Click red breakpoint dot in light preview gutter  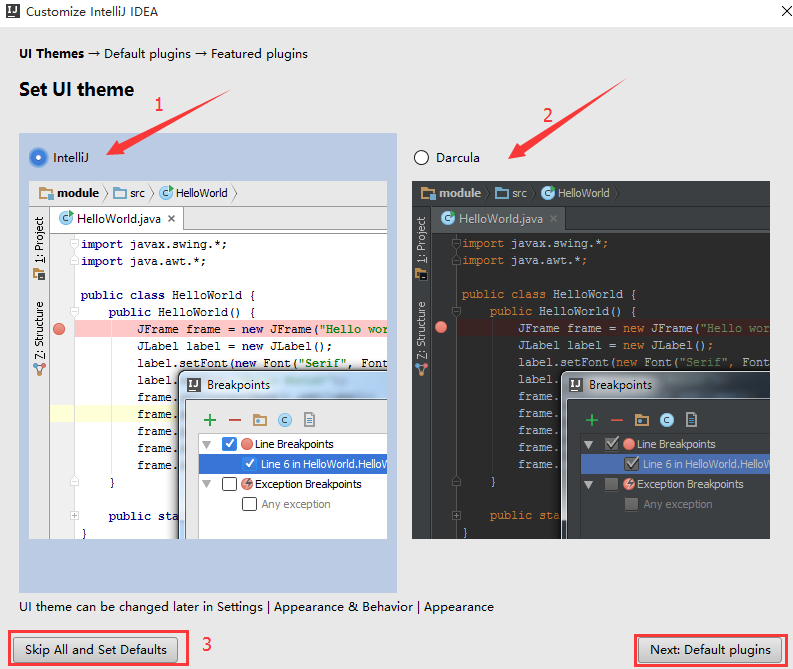click(x=58, y=328)
